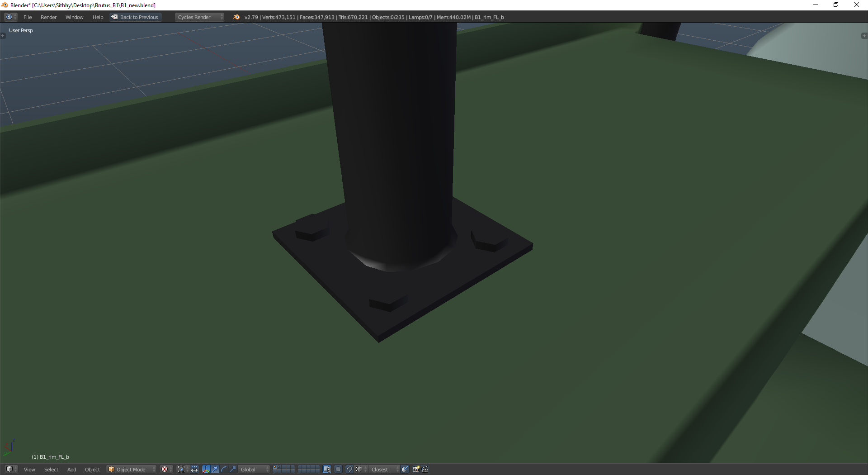Image resolution: width=868 pixels, height=475 pixels.
Task: Open the View menu in 3D viewport
Action: click(x=29, y=470)
